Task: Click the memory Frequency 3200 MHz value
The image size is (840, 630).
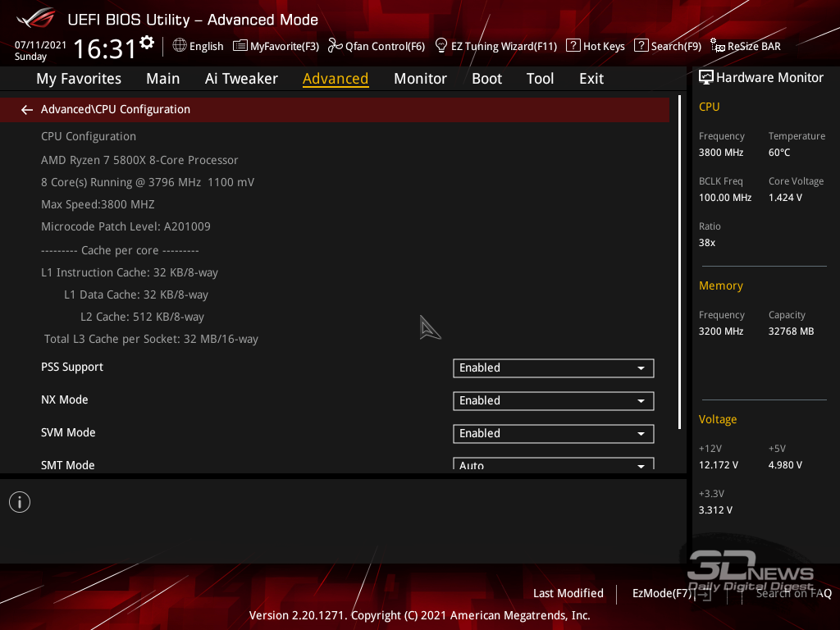Action: [x=720, y=331]
